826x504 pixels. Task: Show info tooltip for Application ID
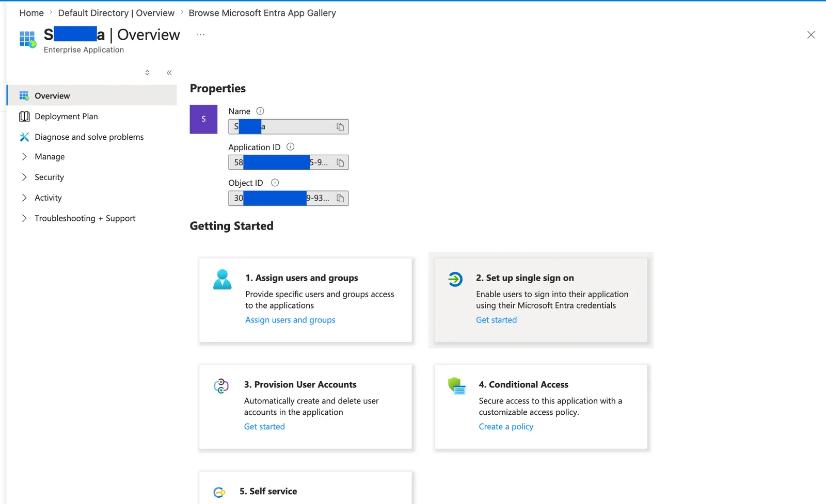click(291, 147)
